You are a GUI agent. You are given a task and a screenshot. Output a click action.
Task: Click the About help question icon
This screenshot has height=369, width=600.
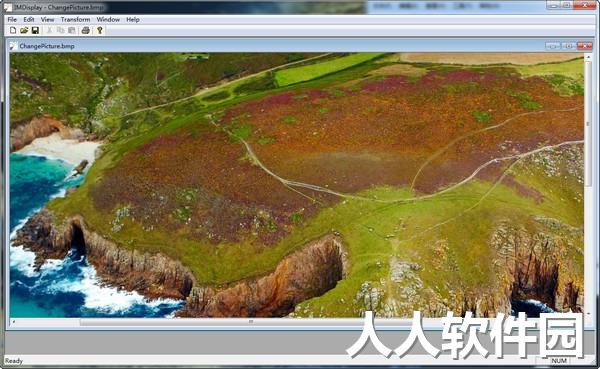tap(100, 30)
